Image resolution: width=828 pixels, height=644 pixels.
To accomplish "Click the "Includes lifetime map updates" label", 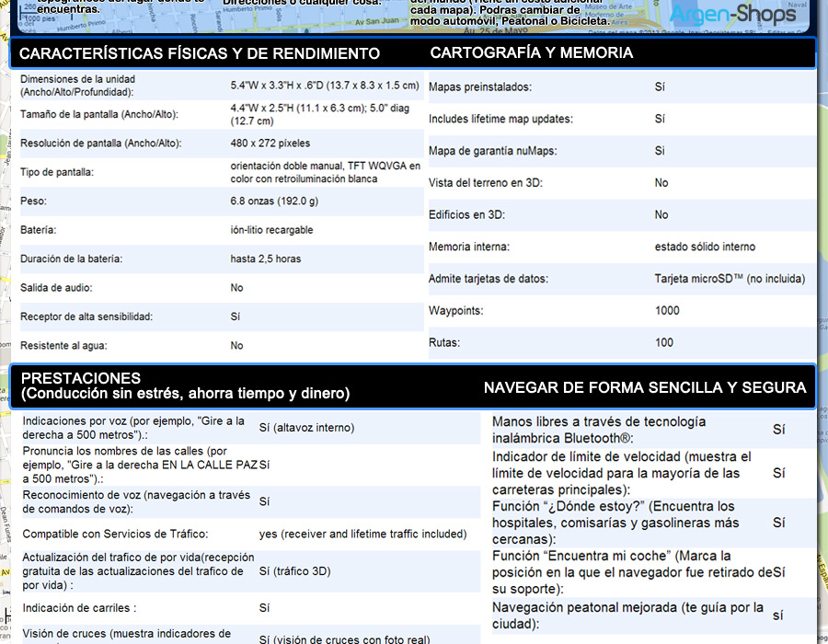I will [x=500, y=119].
